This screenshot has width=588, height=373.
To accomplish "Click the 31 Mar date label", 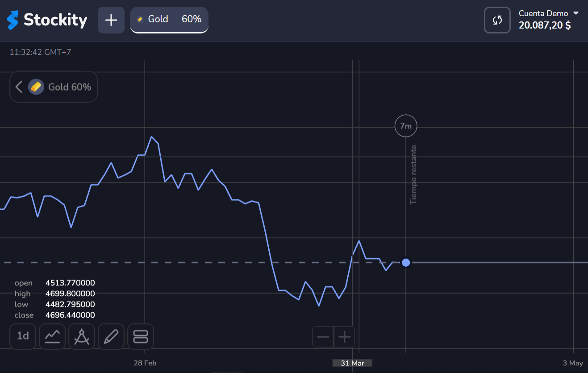I will (x=352, y=363).
